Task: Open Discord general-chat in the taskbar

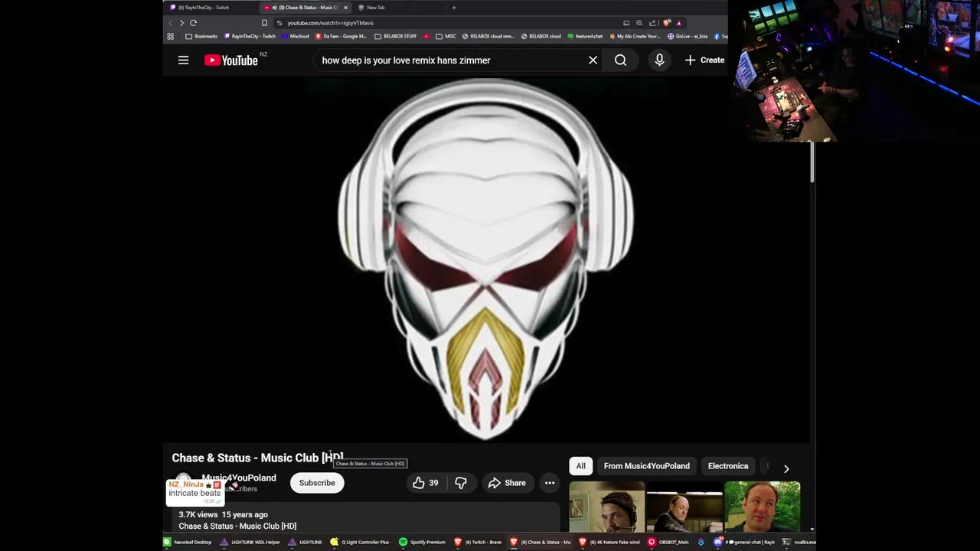Action: click(744, 542)
